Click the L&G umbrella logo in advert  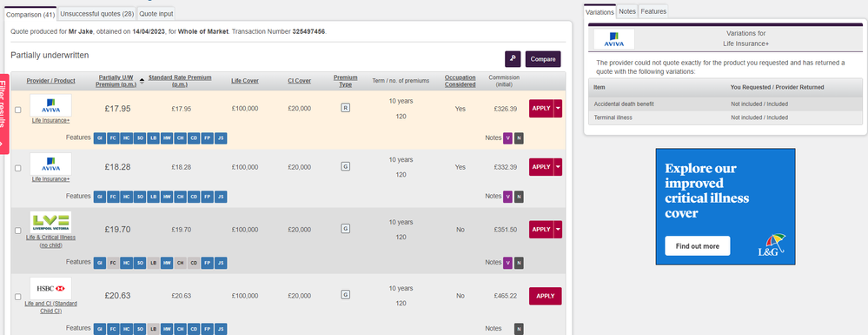pyautogui.click(x=772, y=245)
